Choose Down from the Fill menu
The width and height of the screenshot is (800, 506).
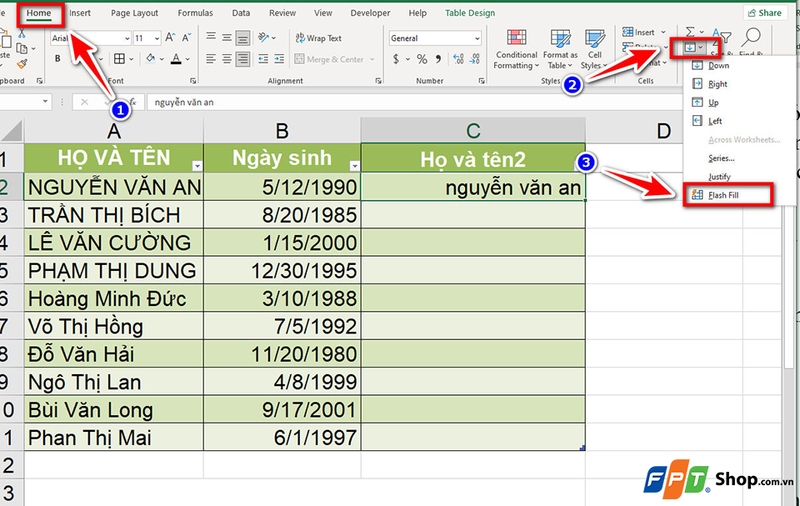tap(718, 65)
